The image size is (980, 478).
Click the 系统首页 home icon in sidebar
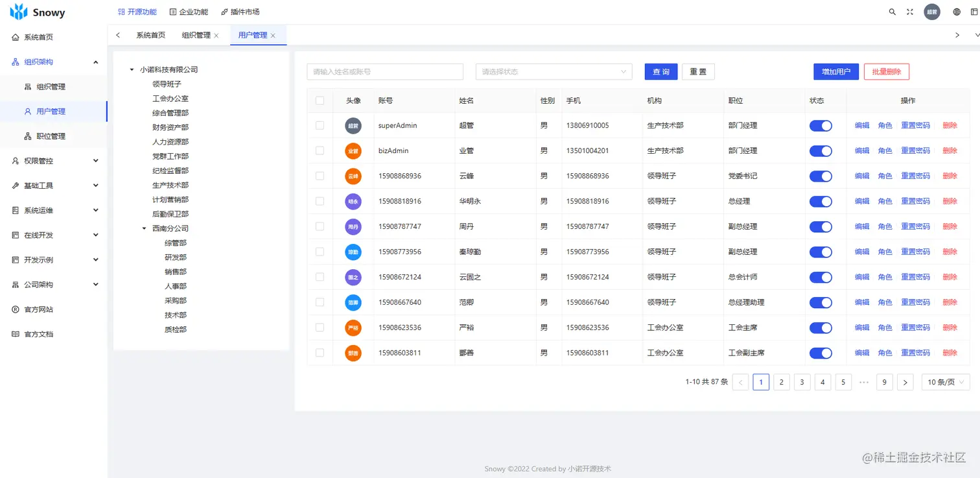(16, 38)
